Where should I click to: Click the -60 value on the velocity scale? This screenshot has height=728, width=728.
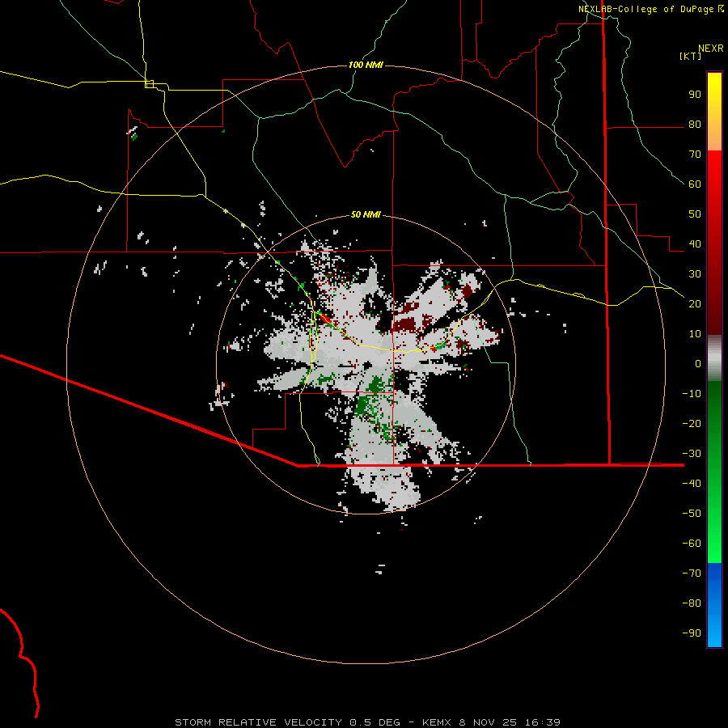[x=692, y=544]
